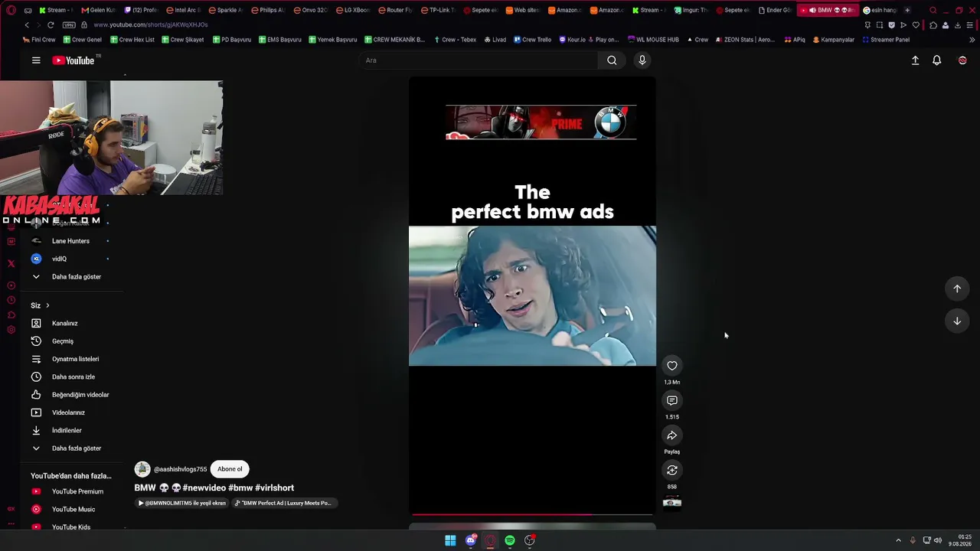Open the remix option under Paylaş
Screen dimensions: 980x551
coord(671,470)
